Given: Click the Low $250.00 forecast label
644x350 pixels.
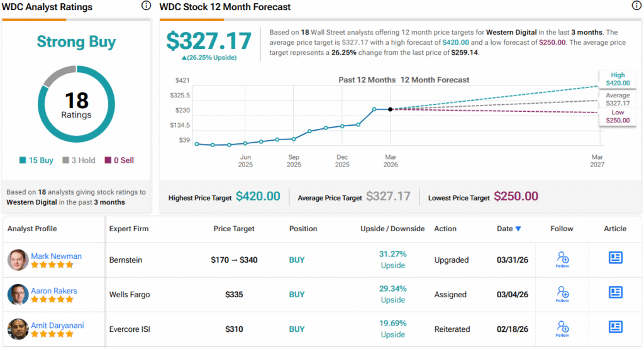Looking at the screenshot, I should click(617, 116).
